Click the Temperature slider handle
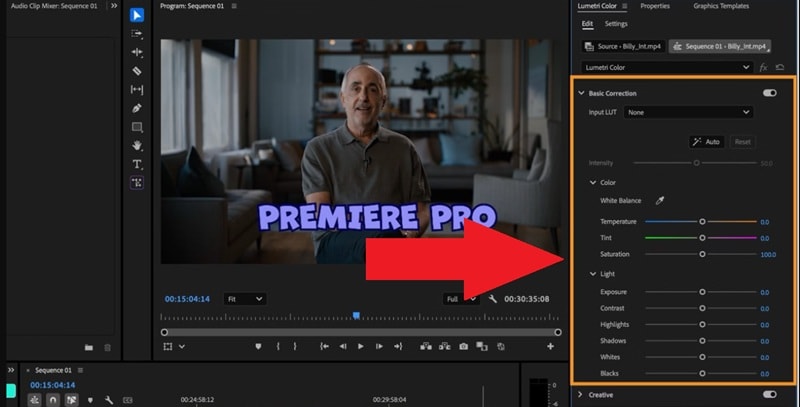The height and width of the screenshot is (407, 800). coord(702,221)
